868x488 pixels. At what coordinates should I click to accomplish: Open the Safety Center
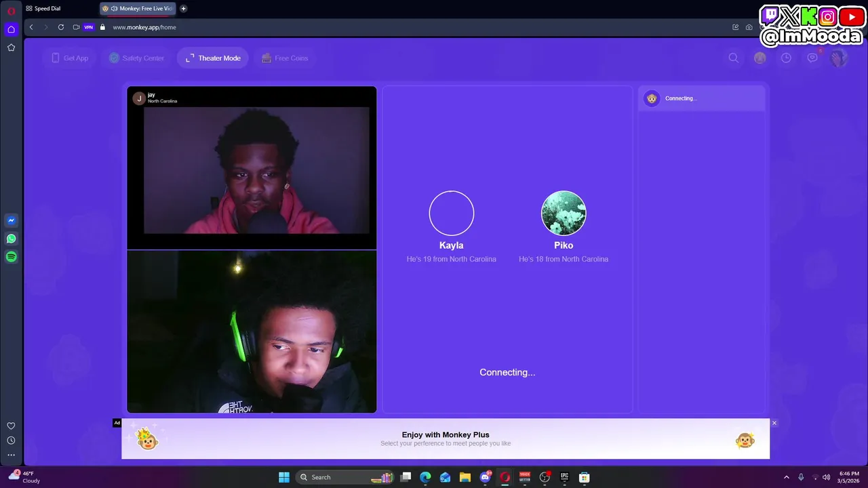[136, 58]
